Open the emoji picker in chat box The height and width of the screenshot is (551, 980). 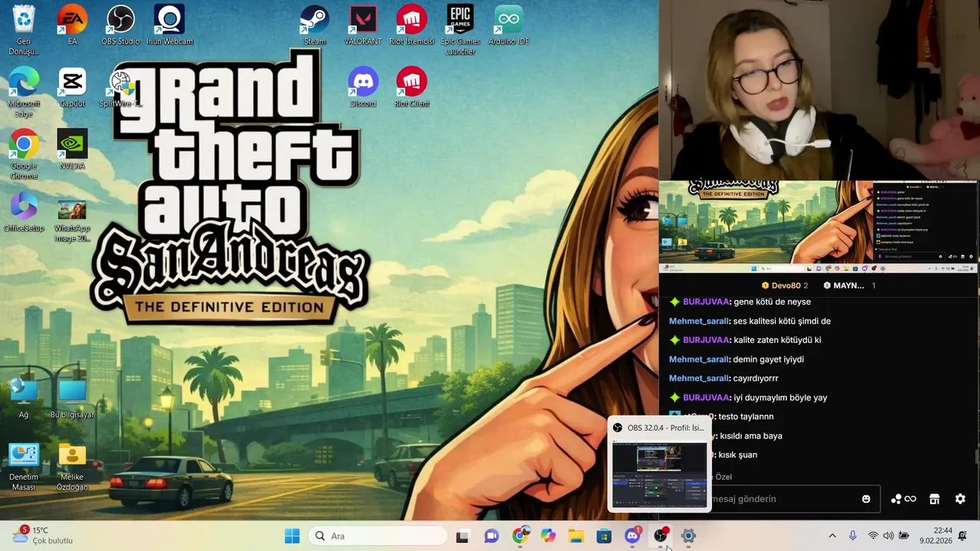click(x=866, y=499)
